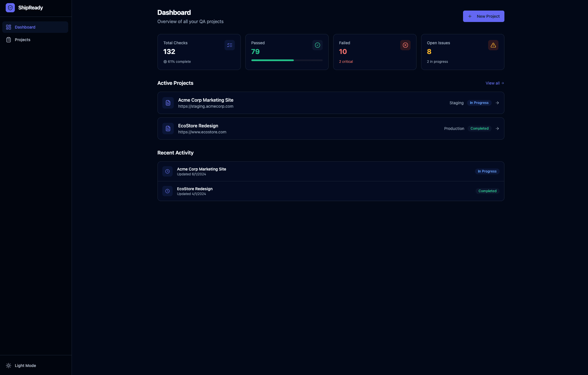
Task: Click the In Progress badge in Recent Activity
Action: coord(487,171)
